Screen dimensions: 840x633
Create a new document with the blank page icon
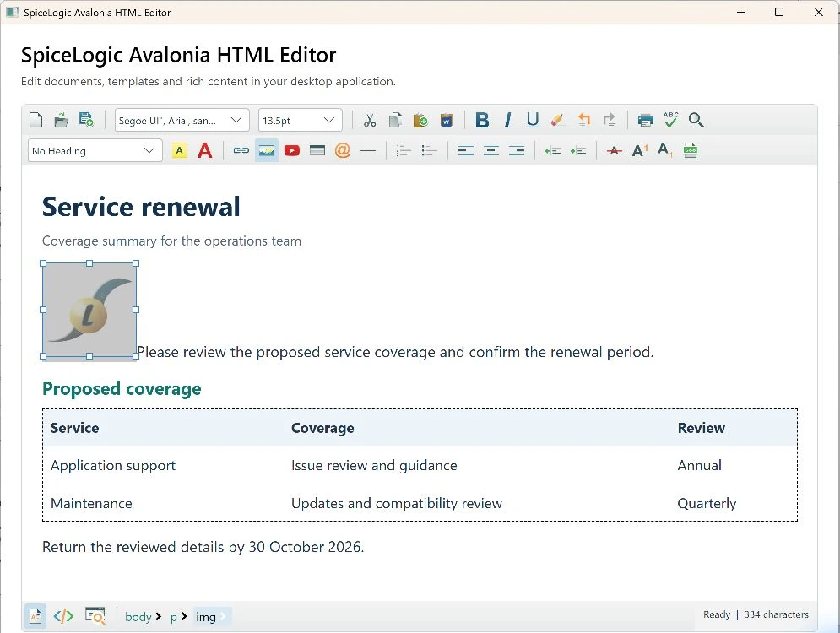[x=36, y=120]
